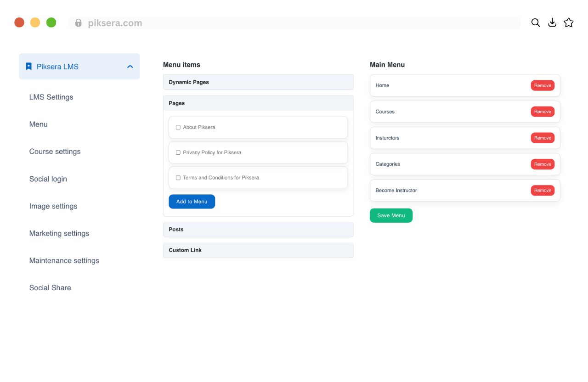588x382 pixels.
Task: Select Terms and Conditions for Piksera checkbox
Action: (x=178, y=178)
